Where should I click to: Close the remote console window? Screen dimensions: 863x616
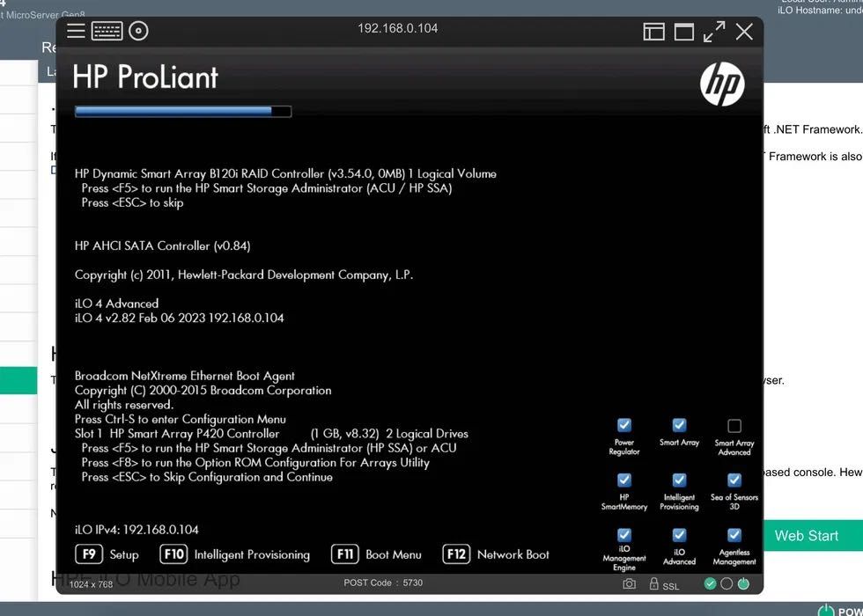pyautogui.click(x=744, y=32)
